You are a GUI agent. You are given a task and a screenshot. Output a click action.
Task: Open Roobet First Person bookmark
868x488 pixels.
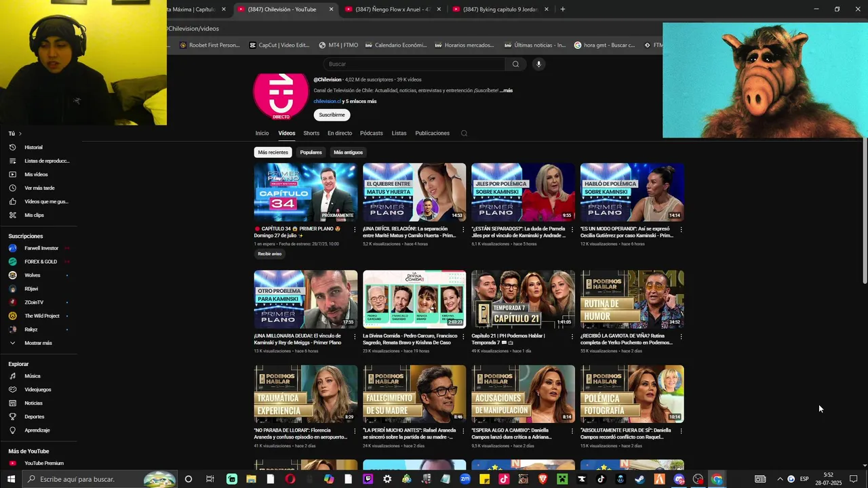tap(210, 45)
